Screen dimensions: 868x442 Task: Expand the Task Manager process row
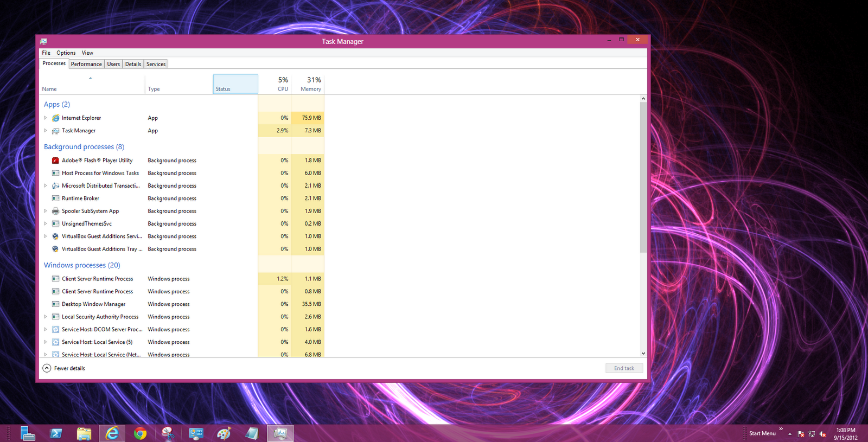[46, 131]
